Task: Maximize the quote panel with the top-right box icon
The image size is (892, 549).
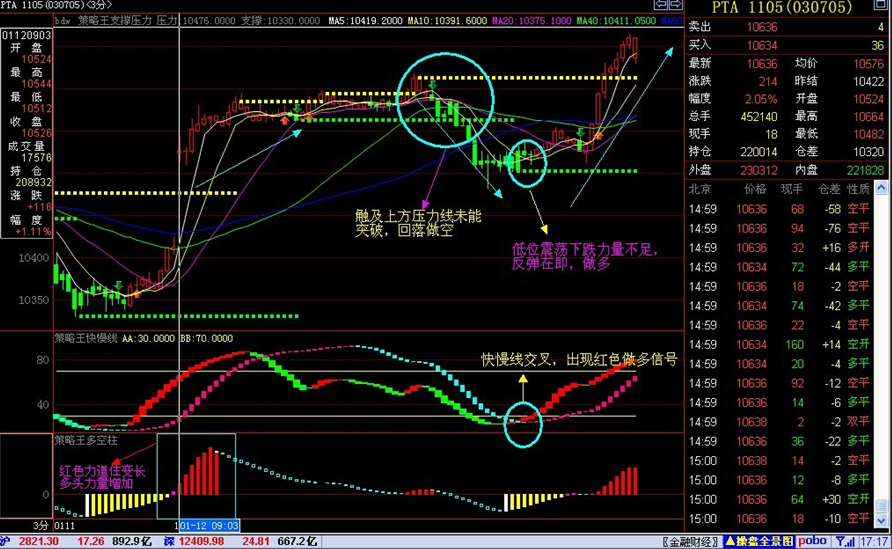Action: pyautogui.click(x=879, y=5)
